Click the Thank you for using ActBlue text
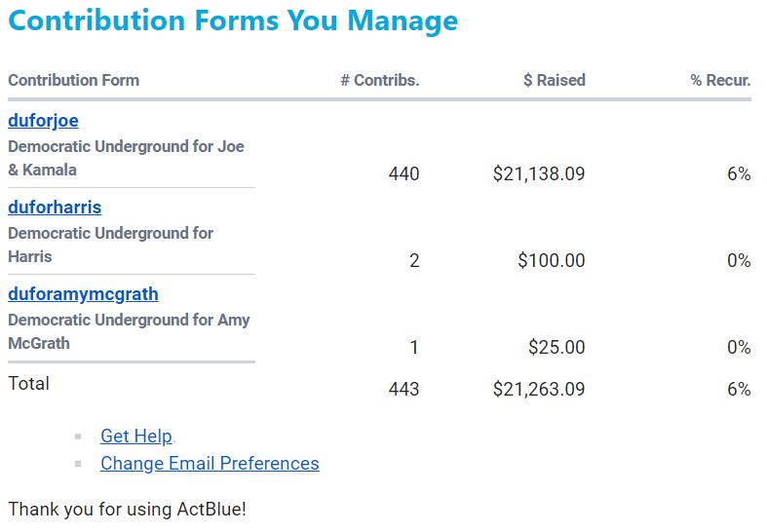 click(127, 509)
